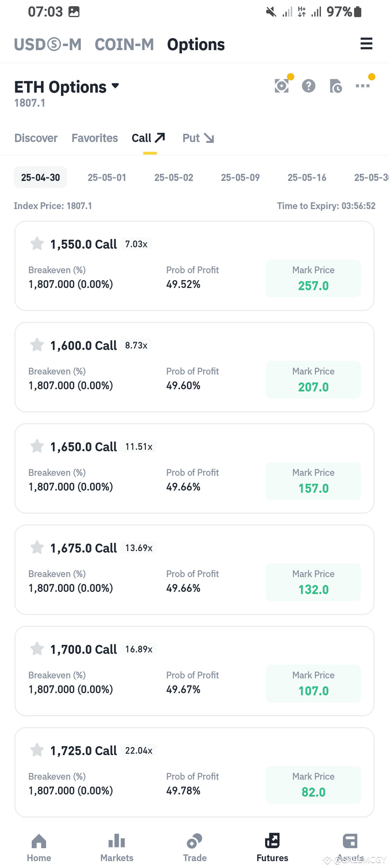Screen dimensions: 389x868
Task: Open the hamburger menu icon
Action: (x=366, y=44)
